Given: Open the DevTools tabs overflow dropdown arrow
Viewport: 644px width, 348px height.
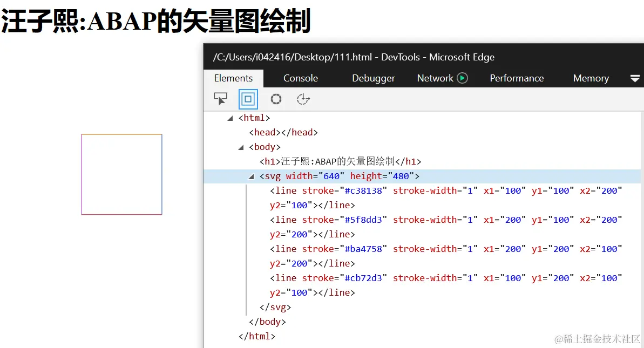Looking at the screenshot, I should click(635, 78).
